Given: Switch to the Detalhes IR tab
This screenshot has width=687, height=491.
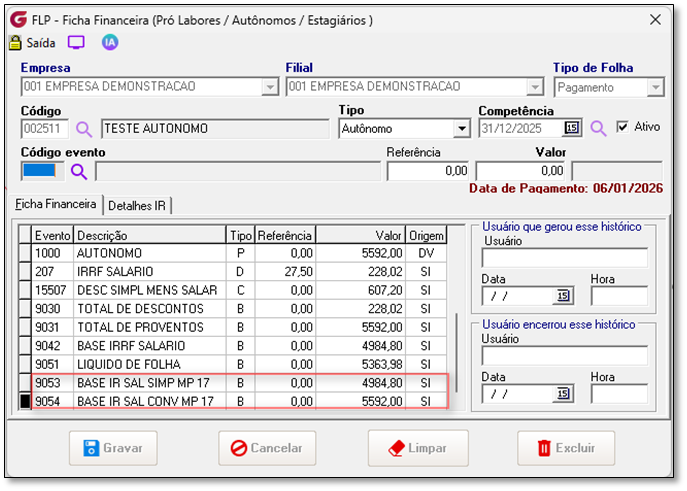Looking at the screenshot, I should pyautogui.click(x=137, y=205).
